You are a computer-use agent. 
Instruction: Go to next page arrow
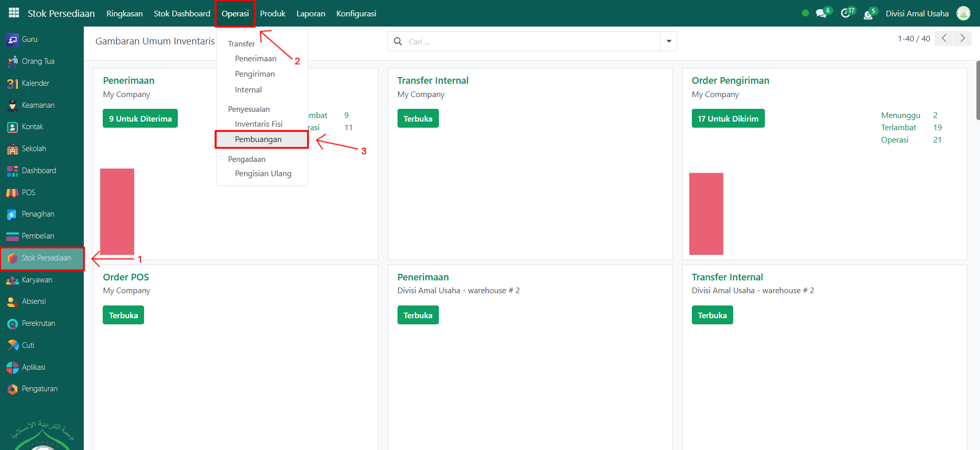click(962, 38)
